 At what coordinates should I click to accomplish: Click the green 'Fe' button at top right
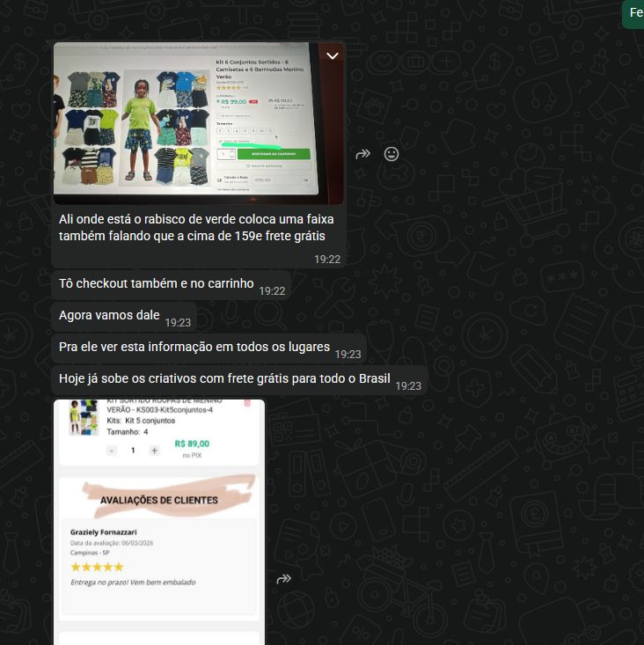point(635,13)
